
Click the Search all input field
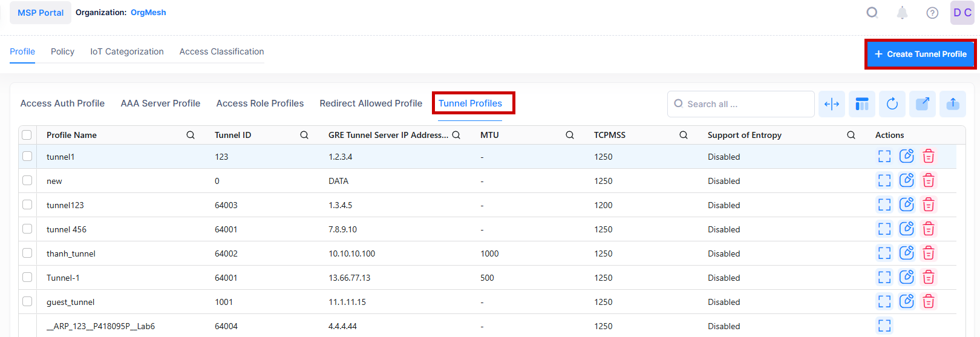pyautogui.click(x=747, y=104)
